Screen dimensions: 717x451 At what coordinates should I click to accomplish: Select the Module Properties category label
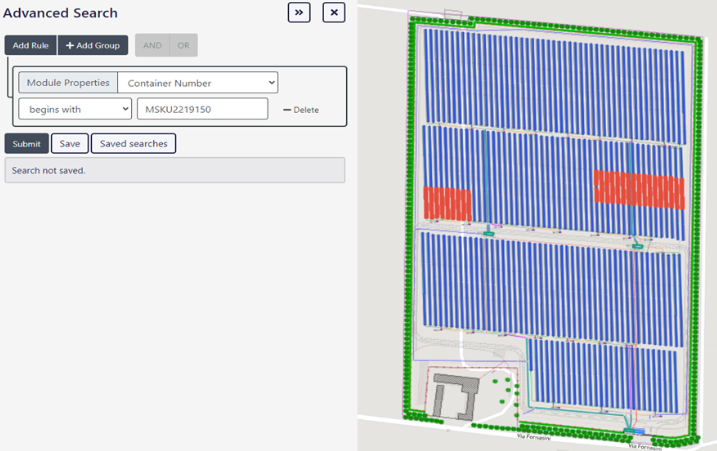(68, 83)
